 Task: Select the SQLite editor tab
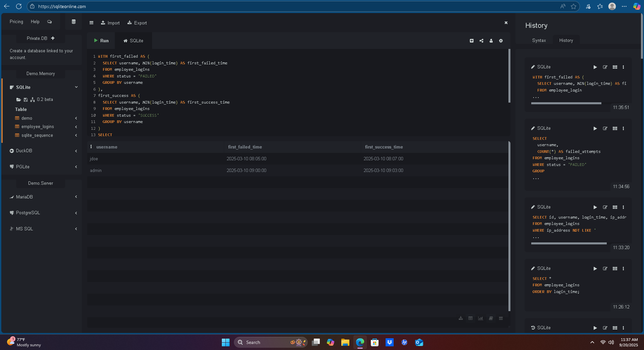[133, 41]
